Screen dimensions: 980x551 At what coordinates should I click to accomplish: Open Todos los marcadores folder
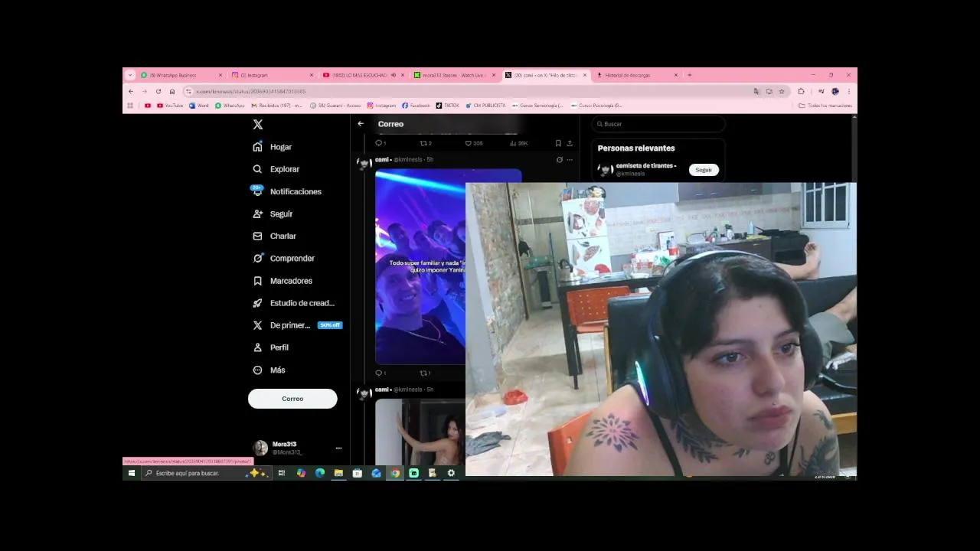[x=825, y=106]
